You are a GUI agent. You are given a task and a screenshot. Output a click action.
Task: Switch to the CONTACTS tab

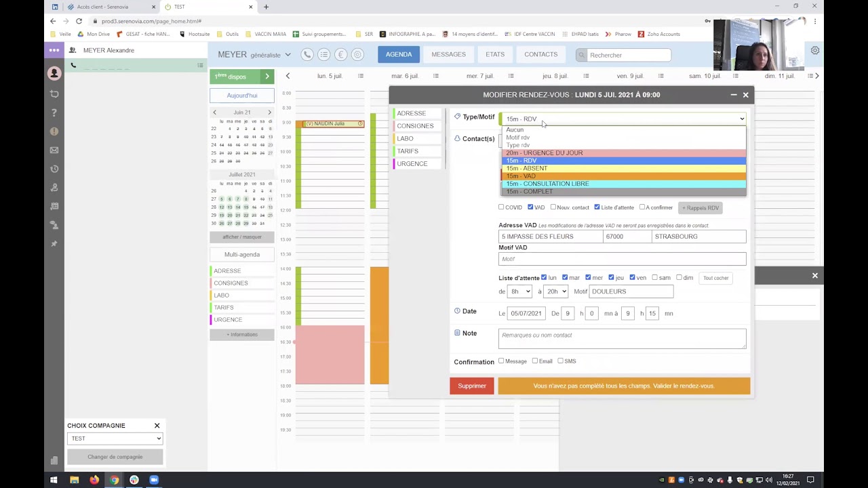[x=540, y=54]
